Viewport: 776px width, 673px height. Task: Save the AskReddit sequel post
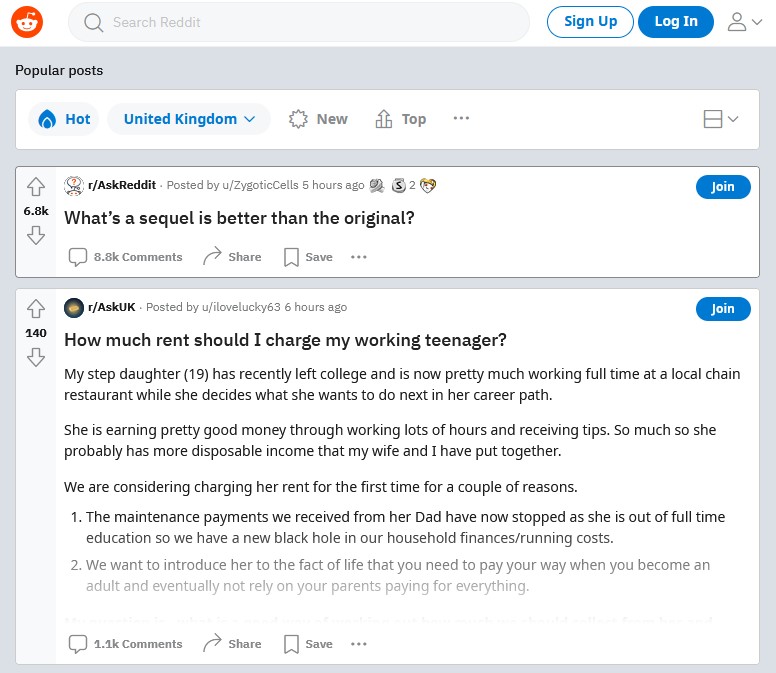308,257
